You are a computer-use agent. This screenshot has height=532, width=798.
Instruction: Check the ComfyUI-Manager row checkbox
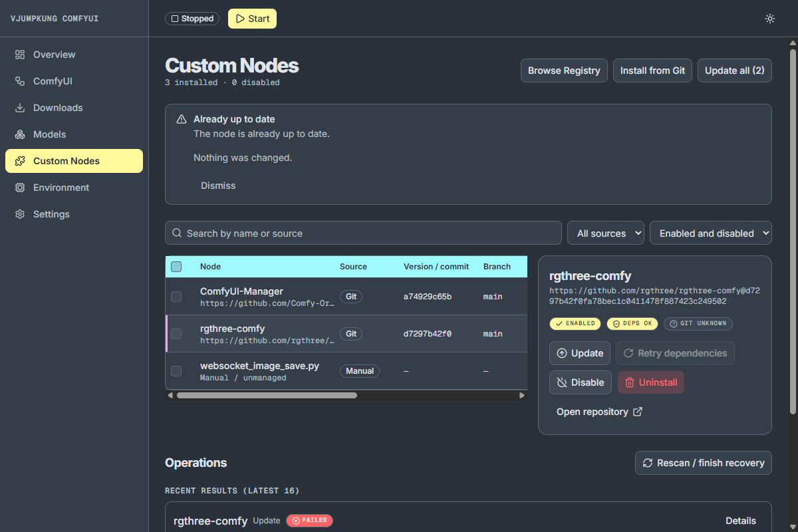pos(176,297)
